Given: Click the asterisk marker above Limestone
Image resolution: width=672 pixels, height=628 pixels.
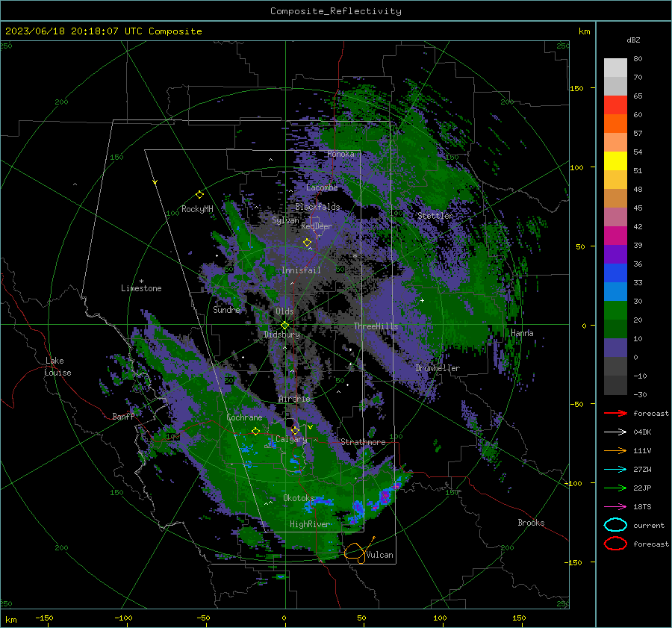Looking at the screenshot, I should click(x=141, y=282).
